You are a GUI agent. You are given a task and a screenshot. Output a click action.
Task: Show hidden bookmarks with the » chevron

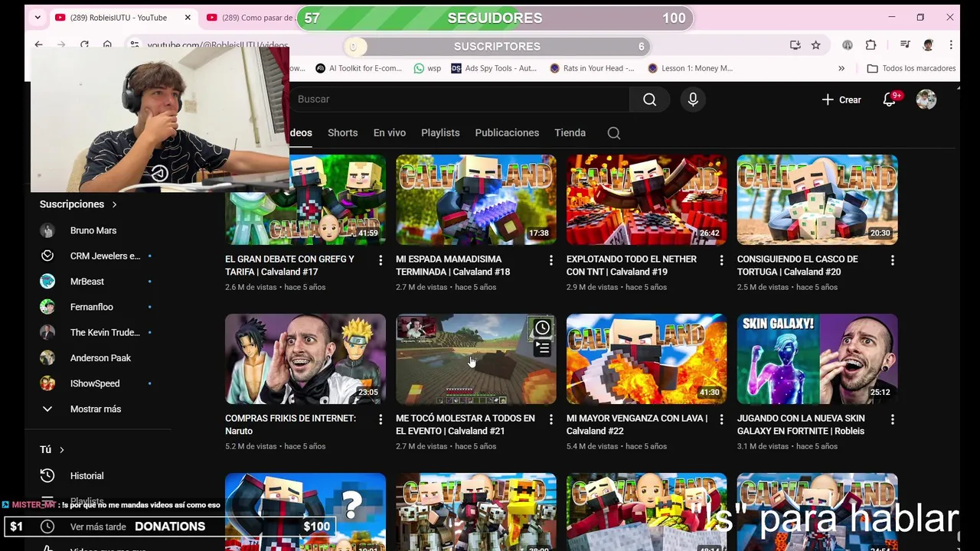(x=841, y=68)
